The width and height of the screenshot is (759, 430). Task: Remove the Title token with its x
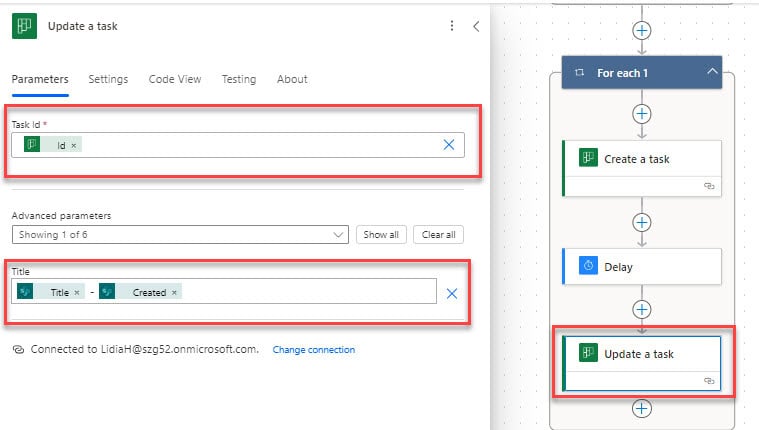pyautogui.click(x=77, y=292)
